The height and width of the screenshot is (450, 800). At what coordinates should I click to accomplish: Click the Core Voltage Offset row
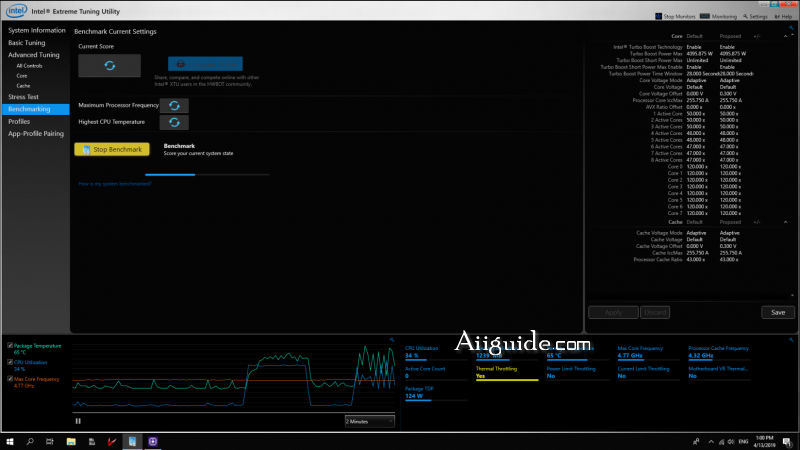tap(689, 94)
